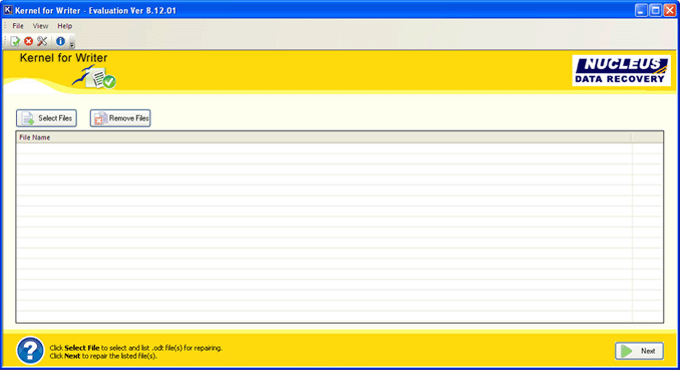Click the blue info toolbar icon

coord(60,41)
